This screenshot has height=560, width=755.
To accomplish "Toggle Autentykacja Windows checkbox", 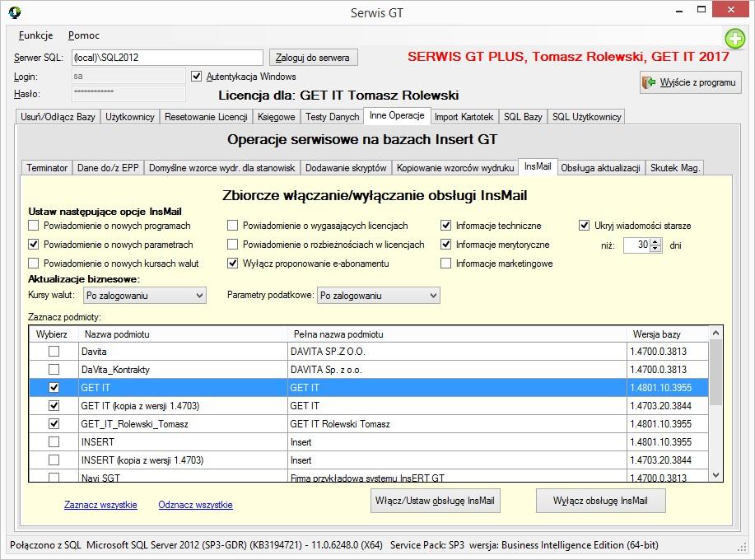I will click(x=197, y=76).
